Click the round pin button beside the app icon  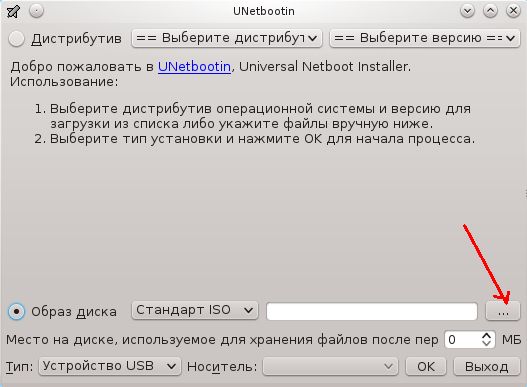point(36,11)
